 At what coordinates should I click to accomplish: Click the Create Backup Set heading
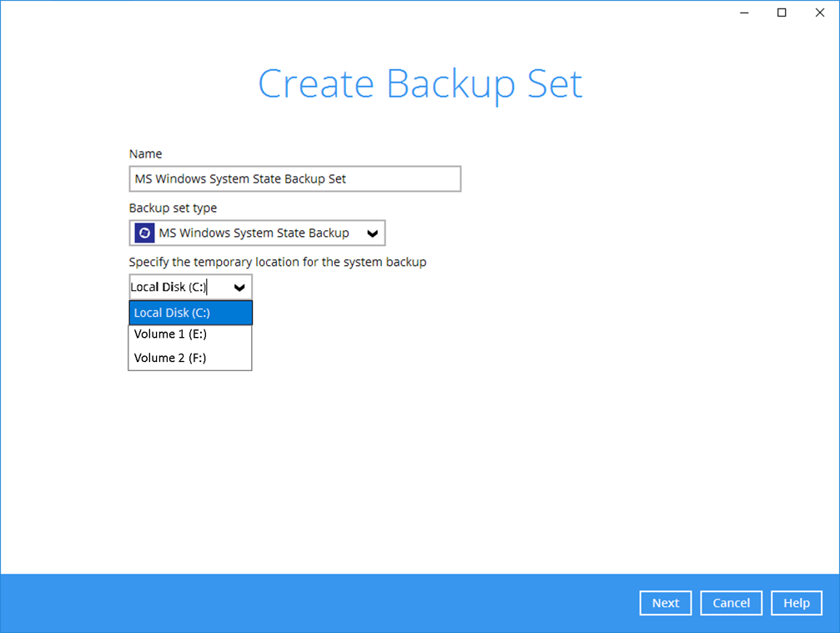tap(420, 84)
